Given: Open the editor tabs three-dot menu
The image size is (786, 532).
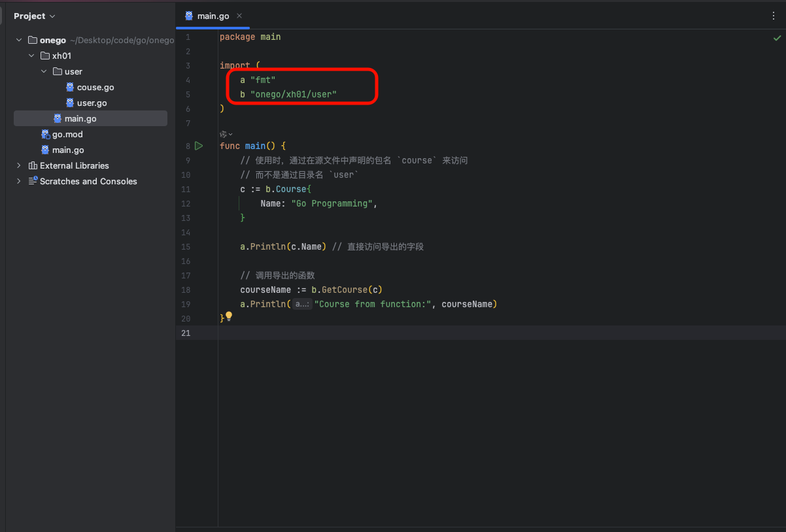Looking at the screenshot, I should (774, 16).
